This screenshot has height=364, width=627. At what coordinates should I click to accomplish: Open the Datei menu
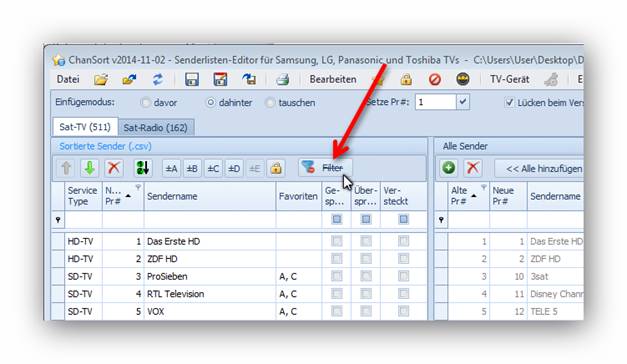pyautogui.click(x=68, y=79)
